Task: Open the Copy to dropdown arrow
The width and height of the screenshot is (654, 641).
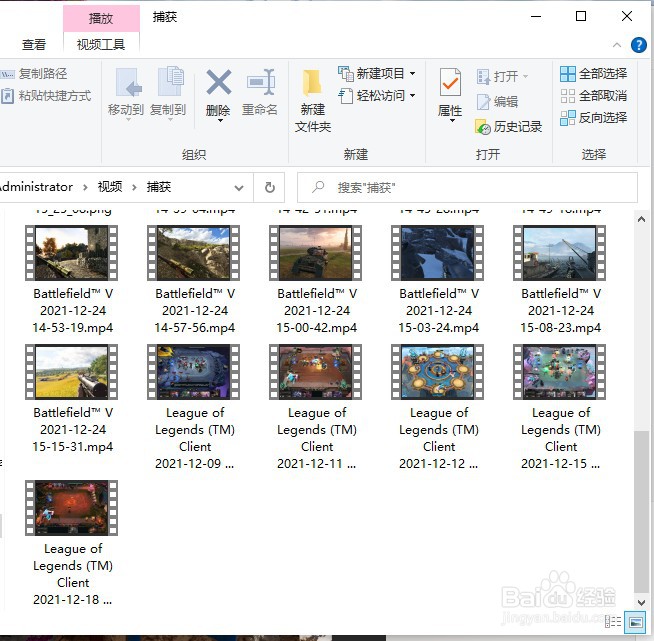Action: point(170,120)
